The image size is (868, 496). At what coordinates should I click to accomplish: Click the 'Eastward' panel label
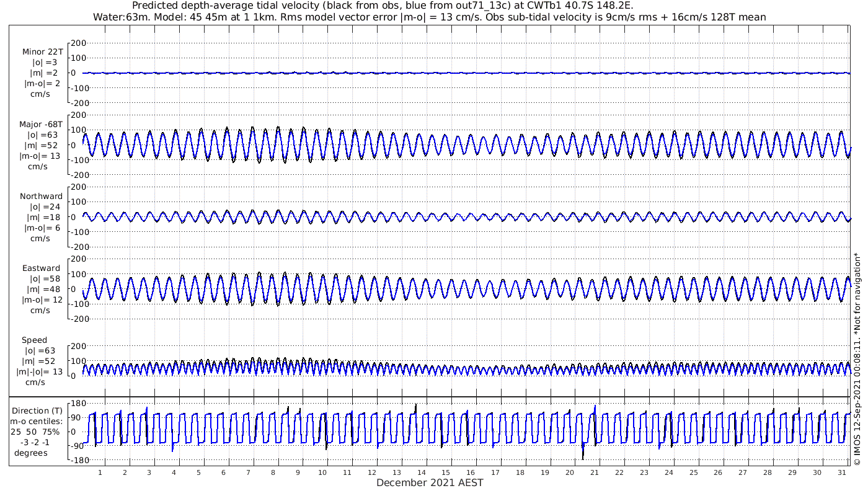(x=42, y=268)
